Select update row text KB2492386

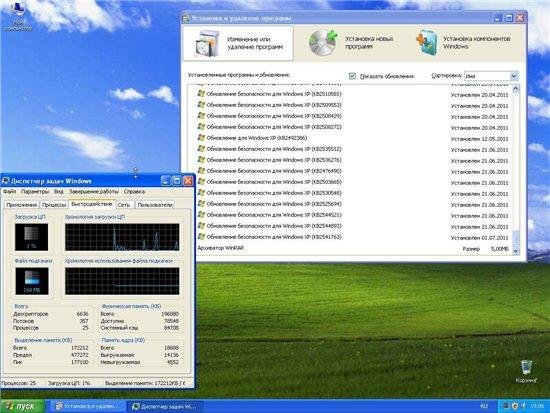pyautogui.click(x=257, y=138)
